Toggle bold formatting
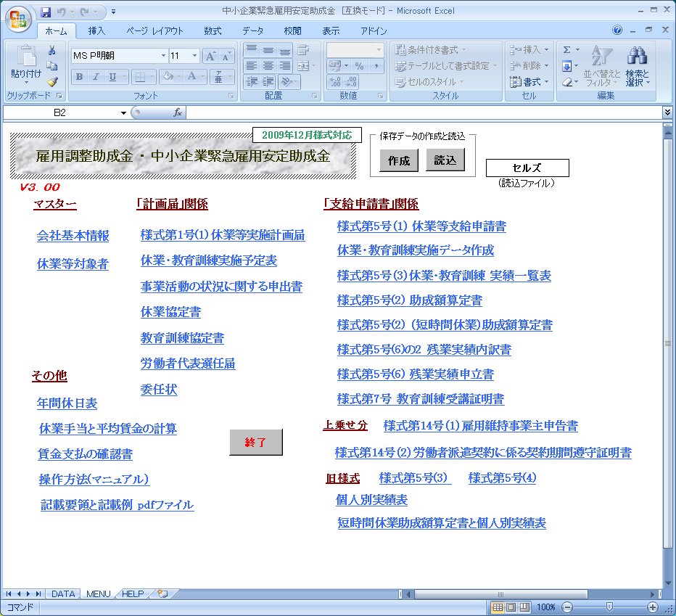The height and width of the screenshot is (616, 676). pyautogui.click(x=79, y=77)
